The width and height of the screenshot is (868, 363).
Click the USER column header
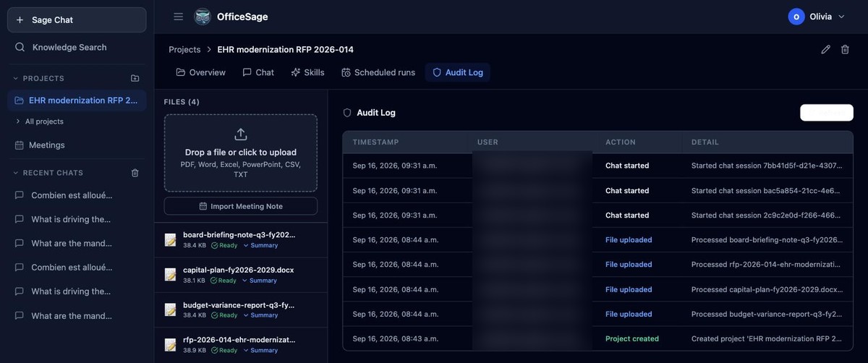[488, 142]
